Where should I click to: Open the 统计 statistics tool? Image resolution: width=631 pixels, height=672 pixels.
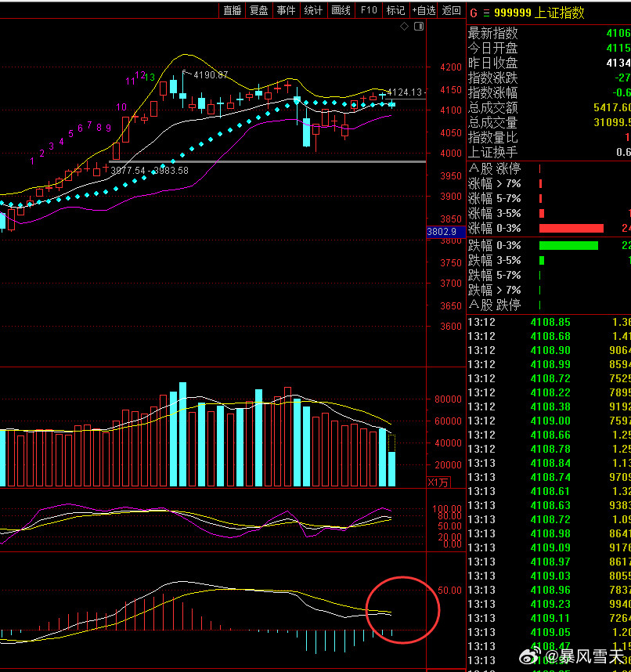(313, 10)
